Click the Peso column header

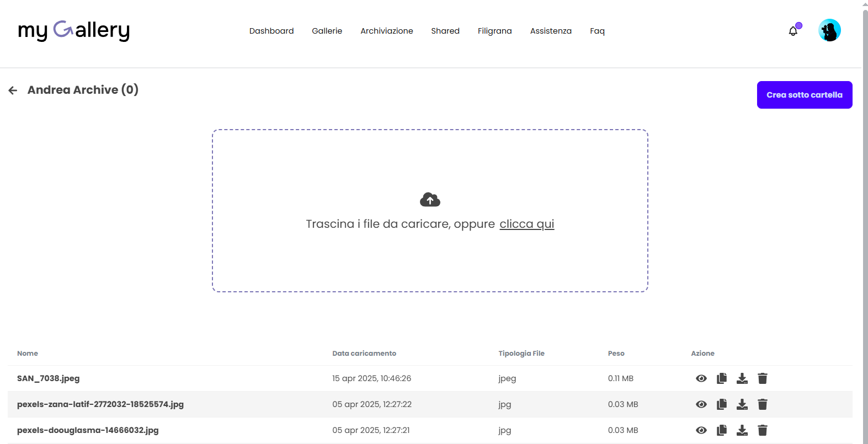click(616, 354)
